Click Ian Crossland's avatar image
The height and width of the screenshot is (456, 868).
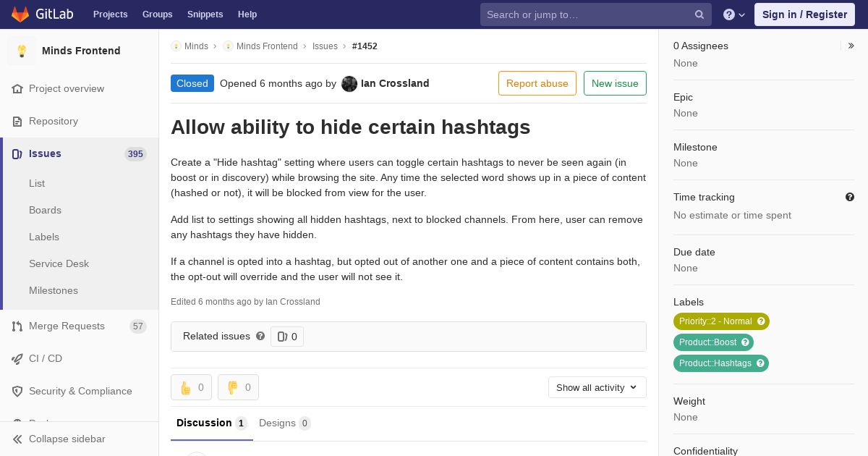[x=349, y=83]
